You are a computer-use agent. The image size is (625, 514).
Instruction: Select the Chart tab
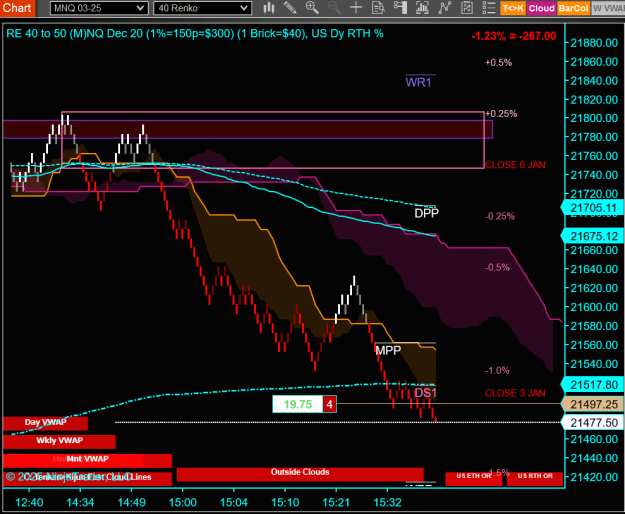(17, 8)
